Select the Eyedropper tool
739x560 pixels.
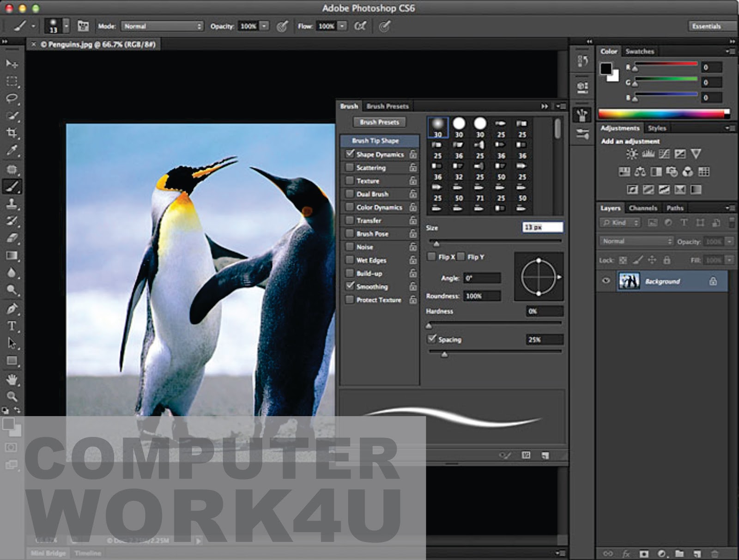tap(12, 150)
